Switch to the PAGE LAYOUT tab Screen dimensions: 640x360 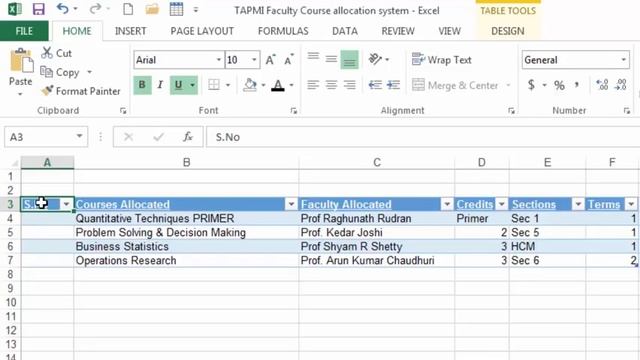[x=202, y=31]
